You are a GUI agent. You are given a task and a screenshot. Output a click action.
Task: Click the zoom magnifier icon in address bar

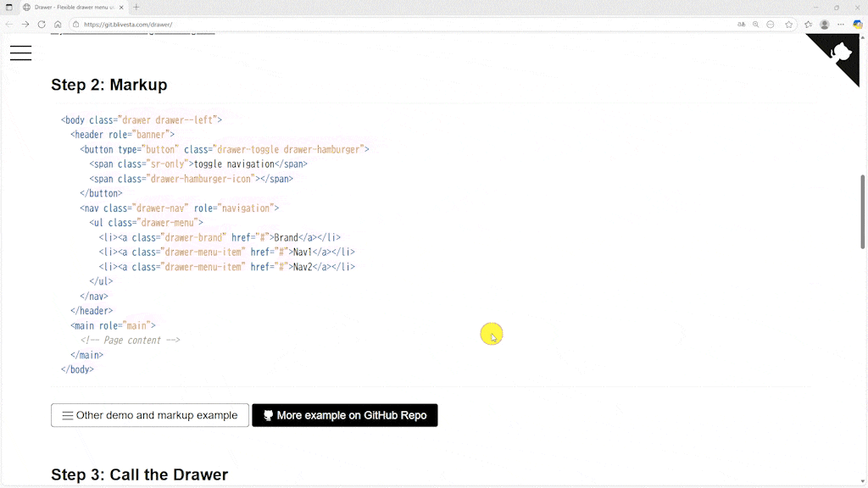(x=756, y=25)
